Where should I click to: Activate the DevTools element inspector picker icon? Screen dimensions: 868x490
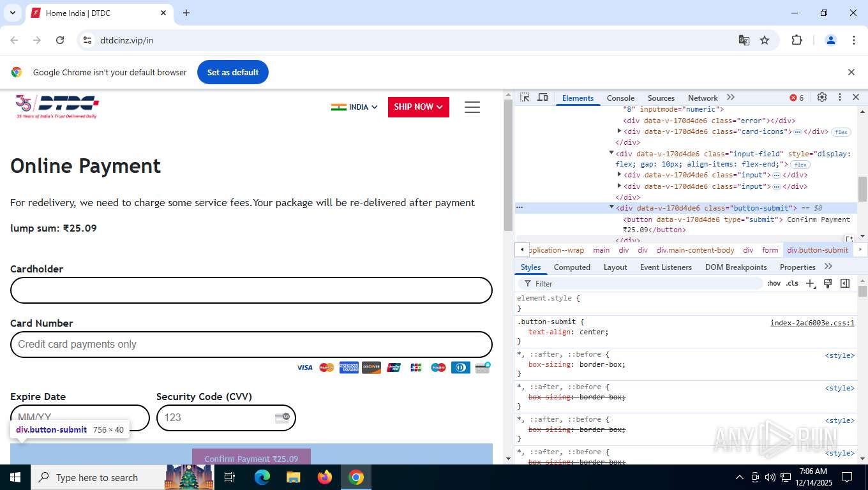[x=525, y=98]
